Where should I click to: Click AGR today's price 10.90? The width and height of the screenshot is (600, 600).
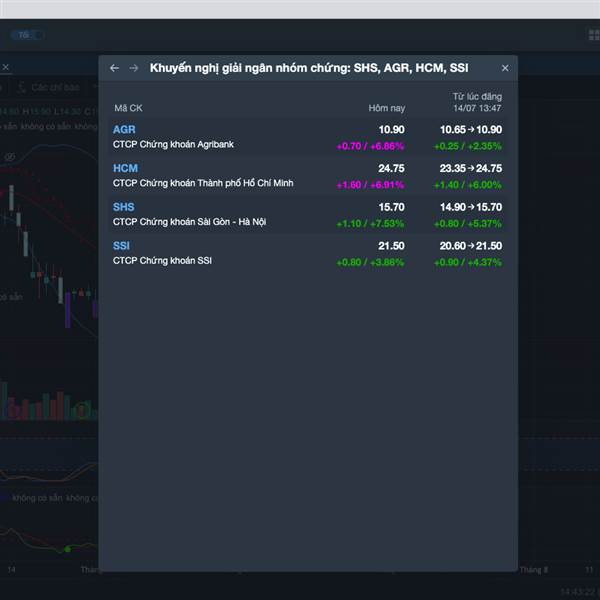(x=391, y=130)
